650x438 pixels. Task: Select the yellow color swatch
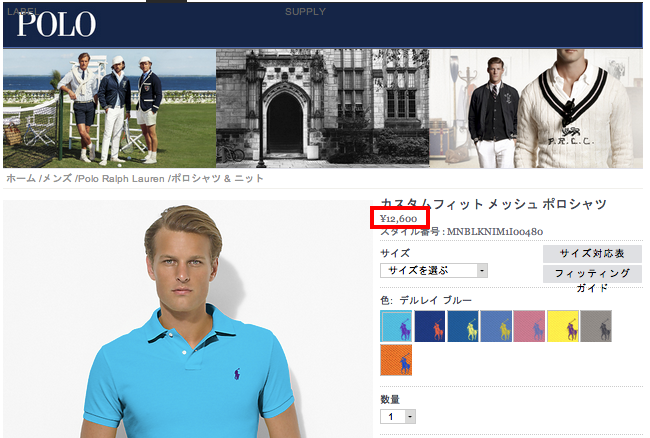(x=563, y=326)
